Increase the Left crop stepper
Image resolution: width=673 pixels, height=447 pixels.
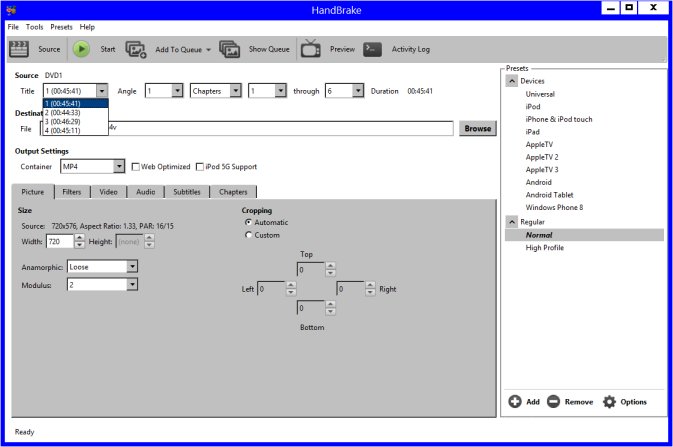[291, 285]
